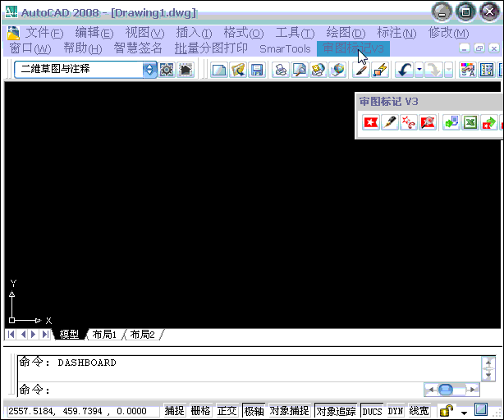Toggle 栅格 grid display in status bar
This screenshot has width=504, height=420.
pyautogui.click(x=200, y=411)
